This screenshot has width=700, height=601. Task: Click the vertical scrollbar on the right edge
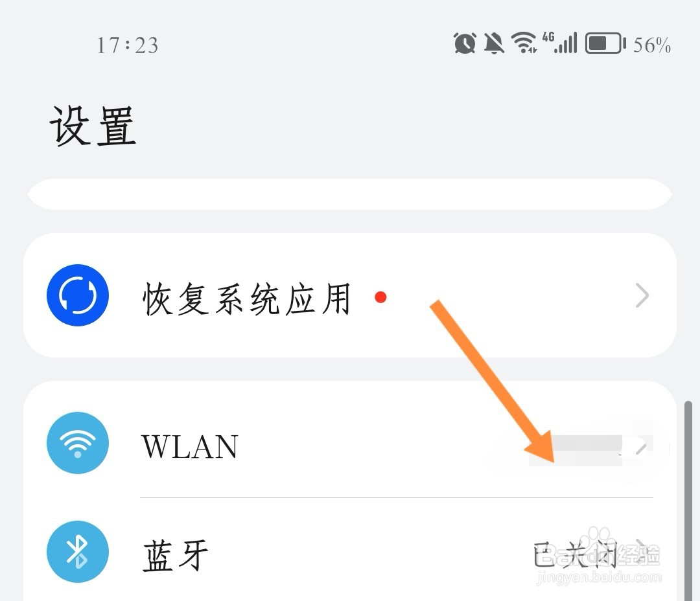point(688,501)
